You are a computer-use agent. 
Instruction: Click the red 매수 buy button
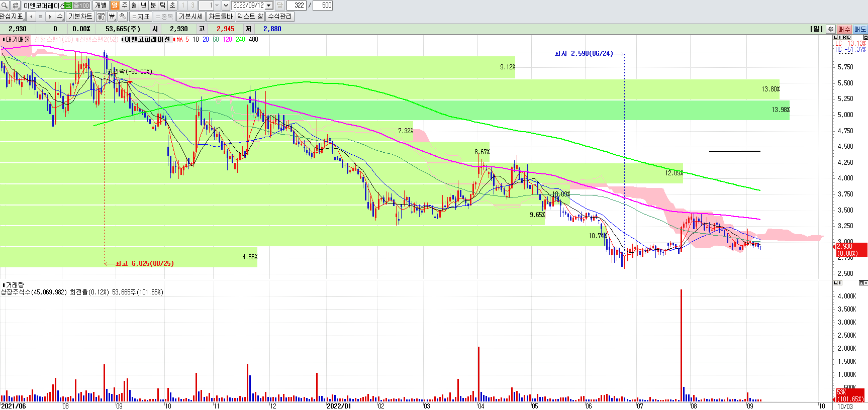point(844,29)
